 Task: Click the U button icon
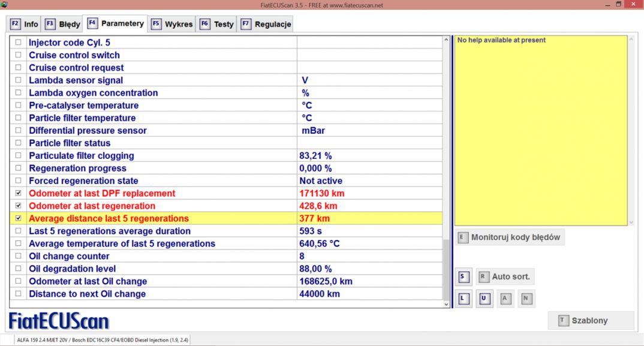click(x=484, y=298)
